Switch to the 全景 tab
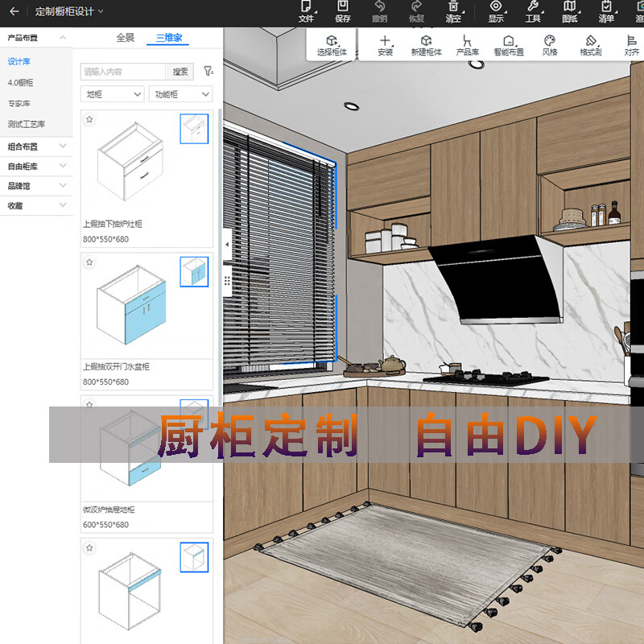Viewport: 644px width, 644px height. click(x=126, y=37)
